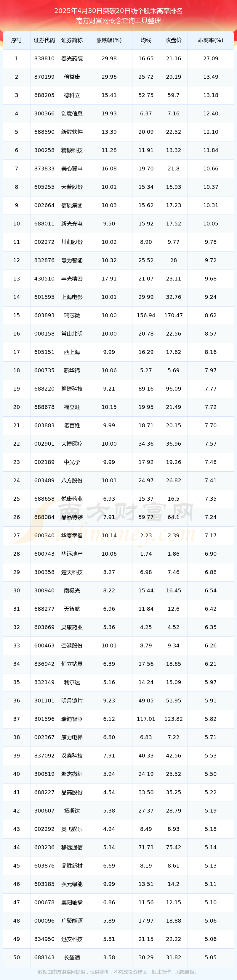The width and height of the screenshot is (237, 980).
Task: Click the stock name 翱捷科技
Action: click(72, 389)
